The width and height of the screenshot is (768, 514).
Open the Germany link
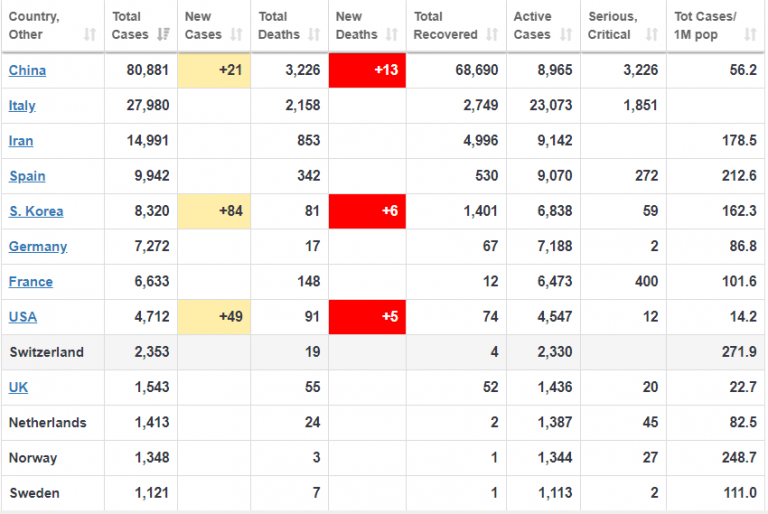(x=38, y=246)
